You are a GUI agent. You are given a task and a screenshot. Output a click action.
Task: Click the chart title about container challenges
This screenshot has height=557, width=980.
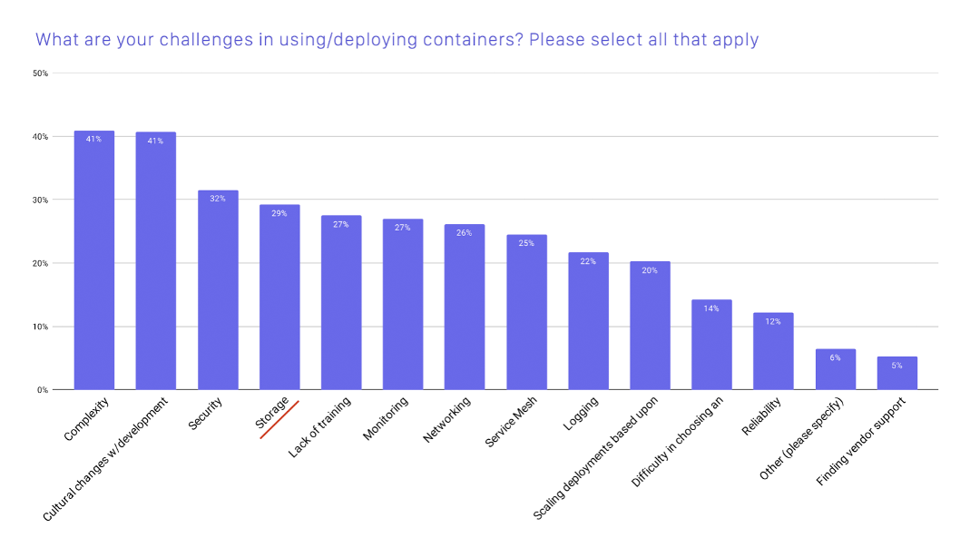pos(397,40)
